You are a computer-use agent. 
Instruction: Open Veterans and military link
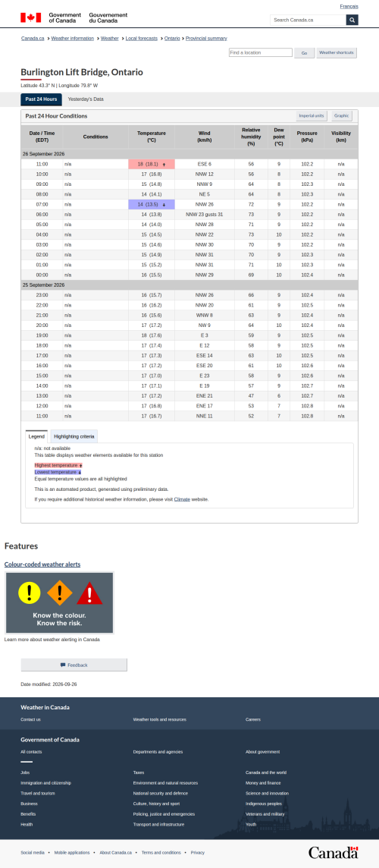pyautogui.click(x=265, y=813)
